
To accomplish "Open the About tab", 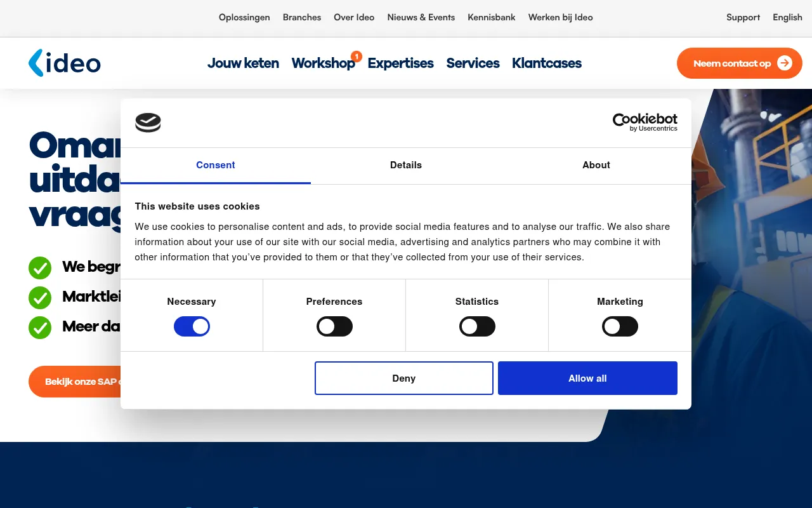I will click(x=596, y=165).
